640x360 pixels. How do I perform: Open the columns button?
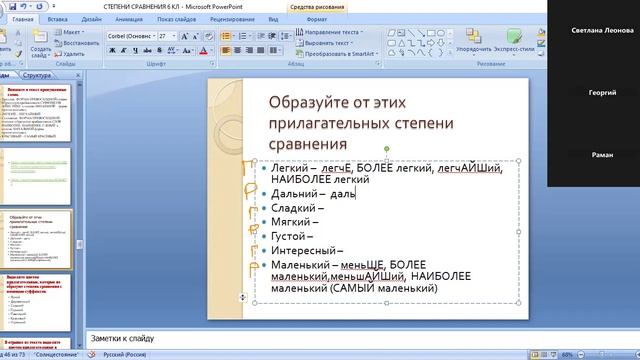point(275,51)
